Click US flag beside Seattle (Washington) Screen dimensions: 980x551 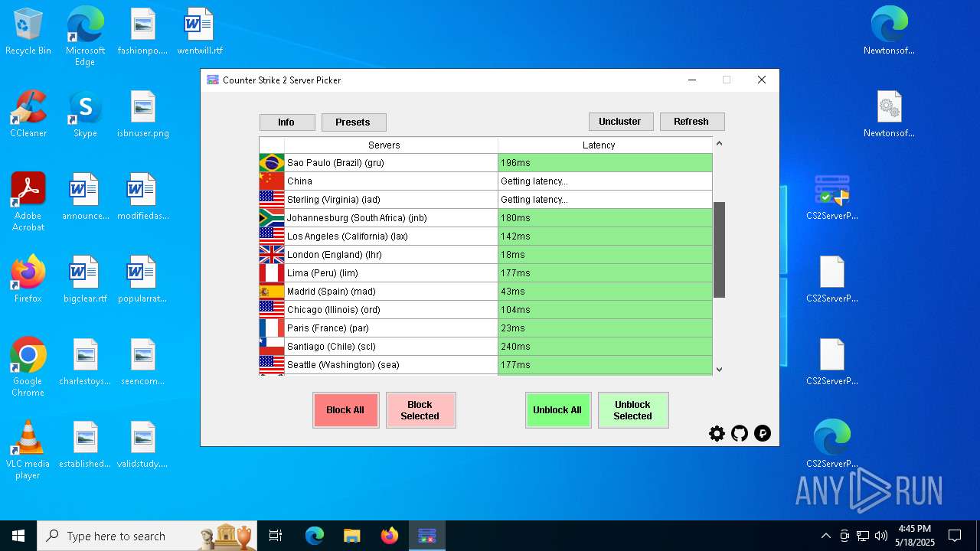click(x=272, y=365)
